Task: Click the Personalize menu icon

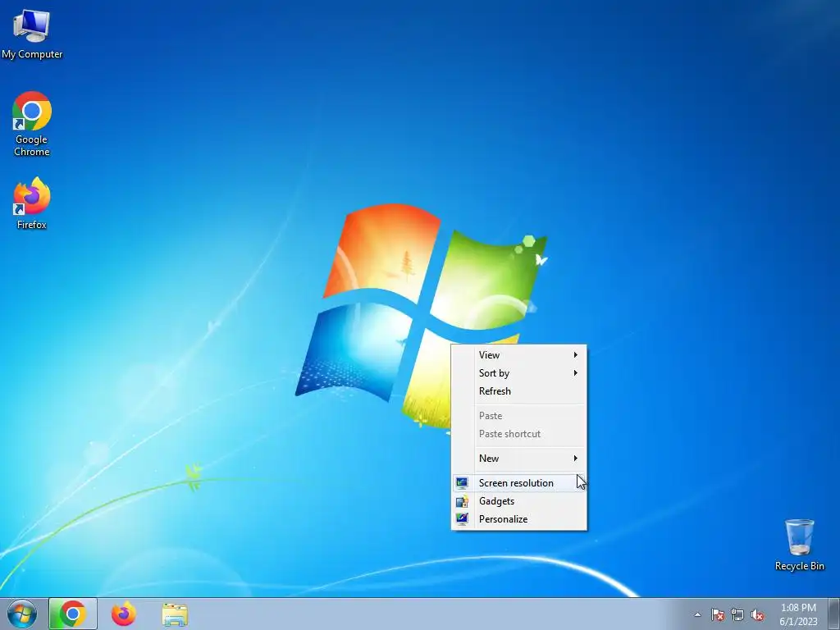Action: pos(462,519)
